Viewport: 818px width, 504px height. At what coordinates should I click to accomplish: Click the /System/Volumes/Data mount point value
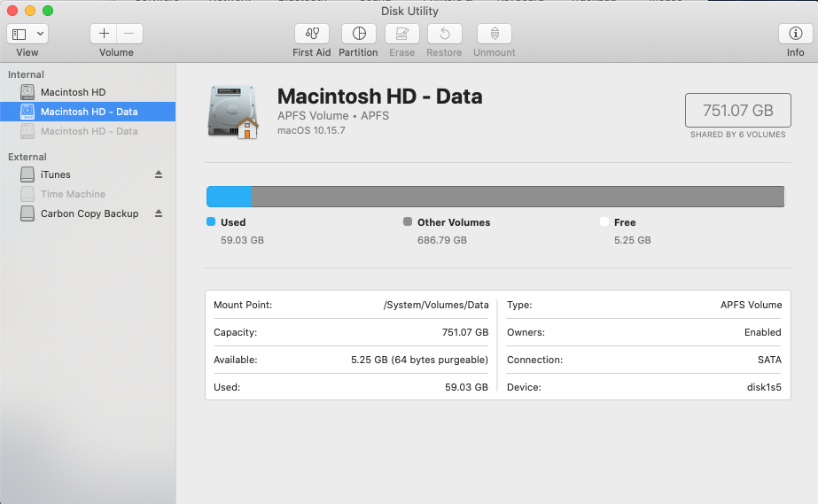pyautogui.click(x=436, y=305)
